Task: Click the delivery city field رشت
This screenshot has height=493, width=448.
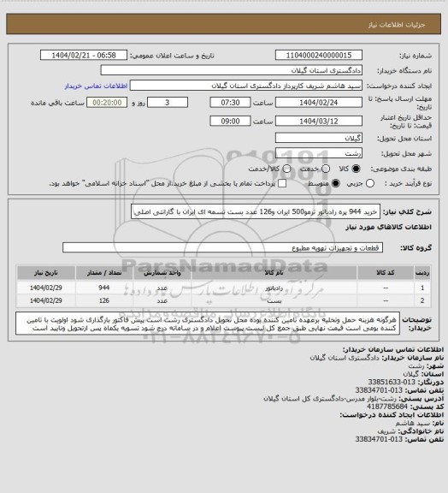Action: point(319,153)
